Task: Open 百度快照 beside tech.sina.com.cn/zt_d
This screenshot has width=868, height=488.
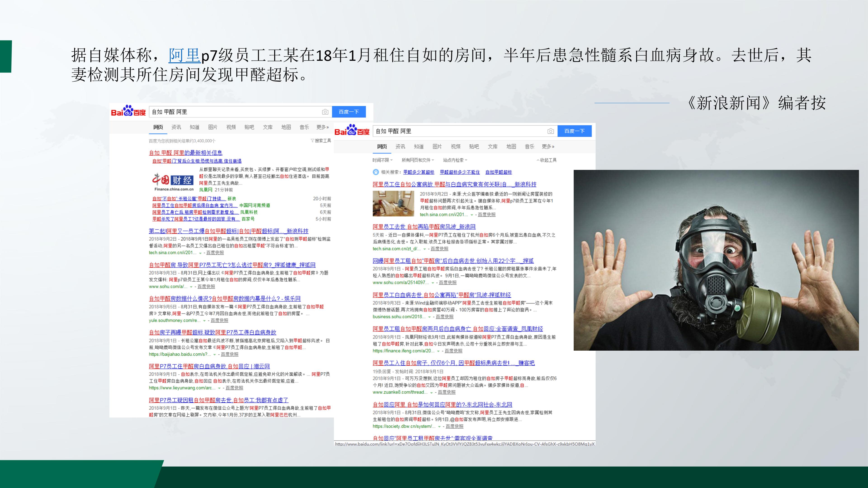Action: click(439, 249)
